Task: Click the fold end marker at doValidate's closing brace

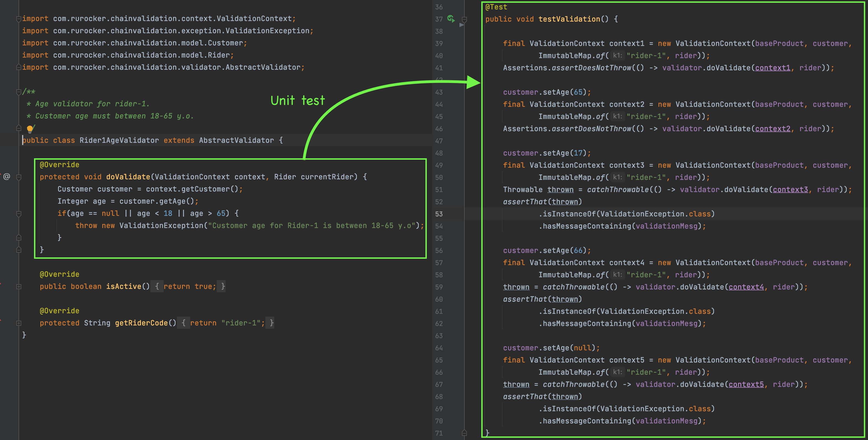Action: 19,250
